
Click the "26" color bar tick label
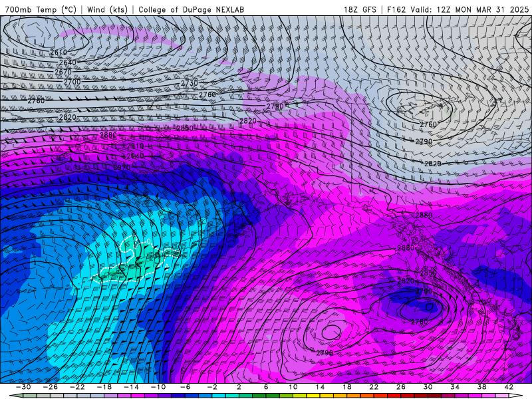[401, 387]
